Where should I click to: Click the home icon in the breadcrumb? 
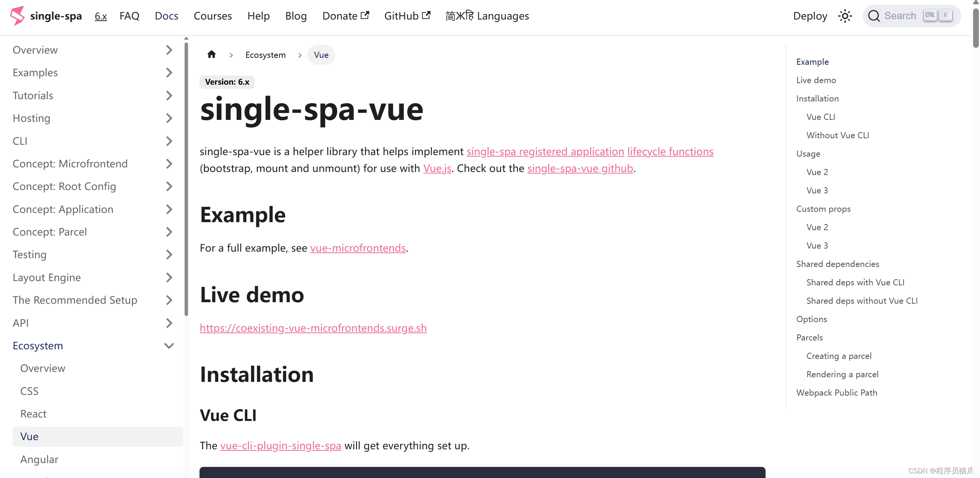point(211,54)
